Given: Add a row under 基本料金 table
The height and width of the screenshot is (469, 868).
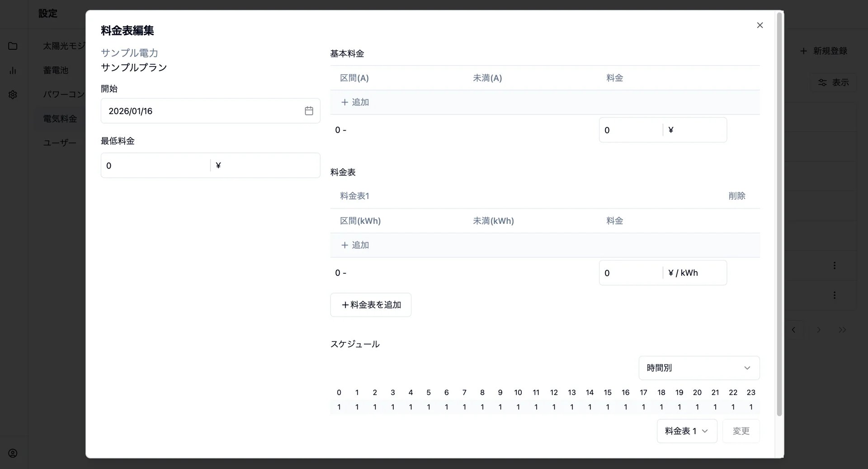Looking at the screenshot, I should tap(355, 102).
